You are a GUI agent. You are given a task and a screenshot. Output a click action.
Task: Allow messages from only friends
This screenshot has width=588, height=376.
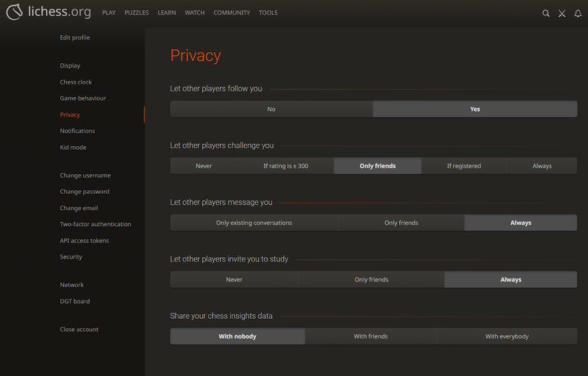point(401,223)
